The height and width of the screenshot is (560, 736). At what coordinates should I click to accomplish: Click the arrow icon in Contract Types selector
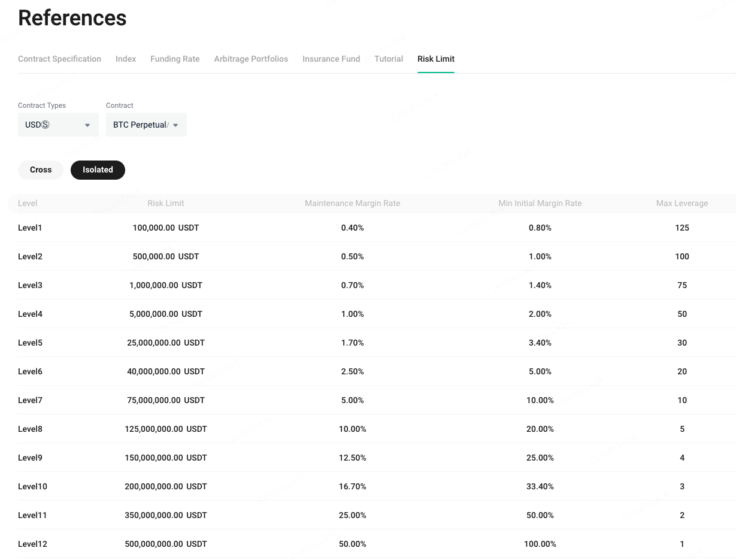click(x=87, y=125)
